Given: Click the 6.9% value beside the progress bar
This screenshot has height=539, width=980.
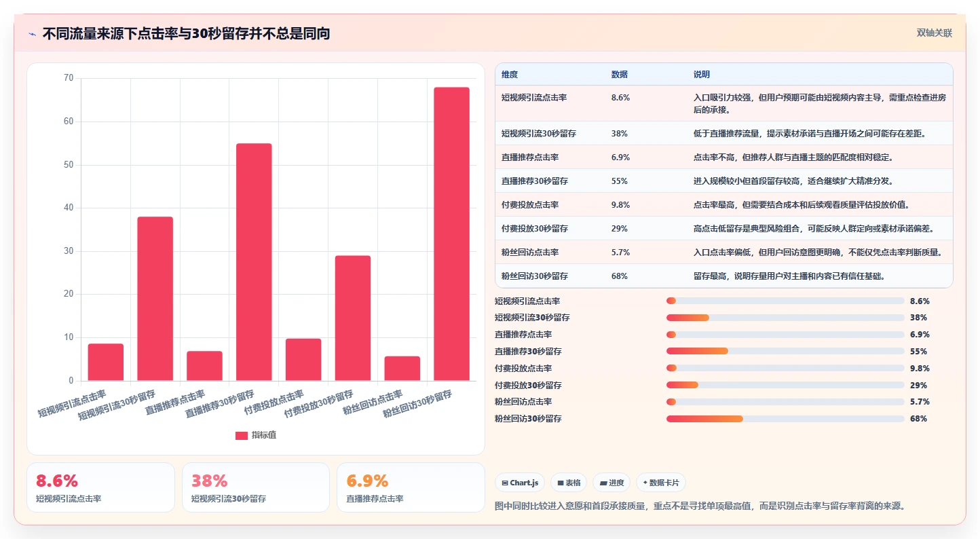Looking at the screenshot, I should point(920,335).
